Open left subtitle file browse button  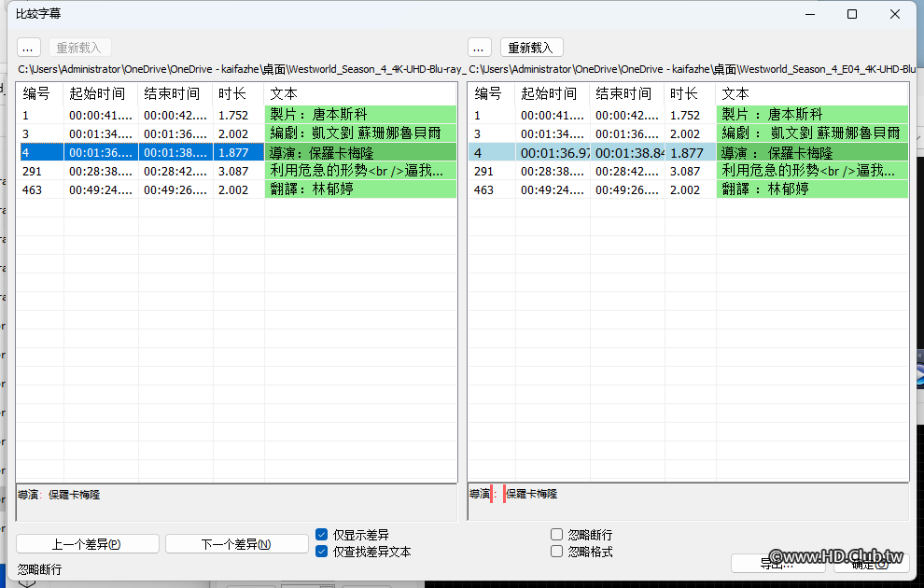pos(28,48)
